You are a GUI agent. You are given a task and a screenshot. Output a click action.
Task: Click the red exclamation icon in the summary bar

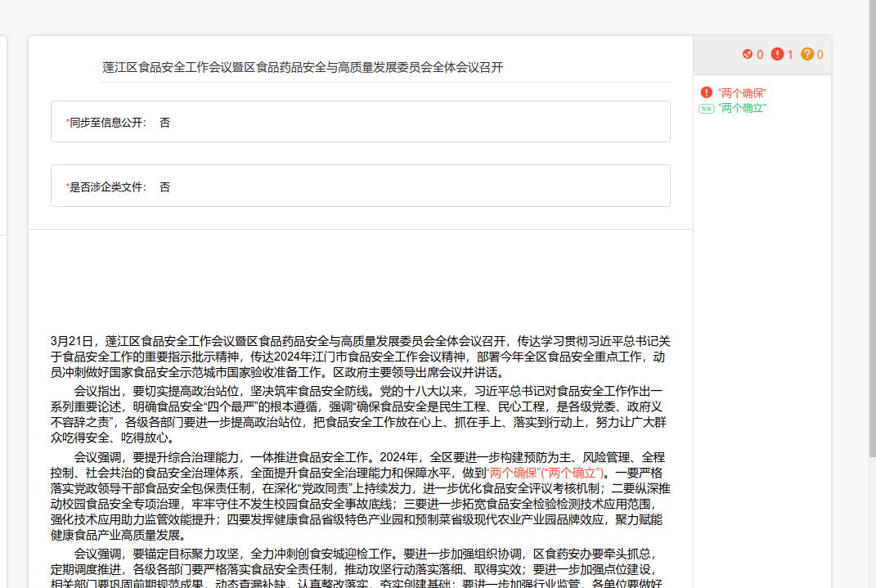[x=777, y=55]
